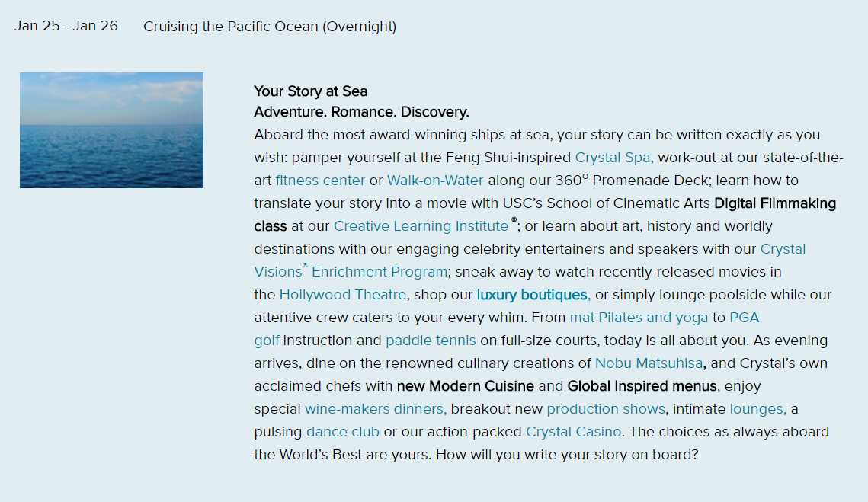Screen dimensions: 868x502
Task: Open the Crystal Spa link
Action: (x=614, y=158)
